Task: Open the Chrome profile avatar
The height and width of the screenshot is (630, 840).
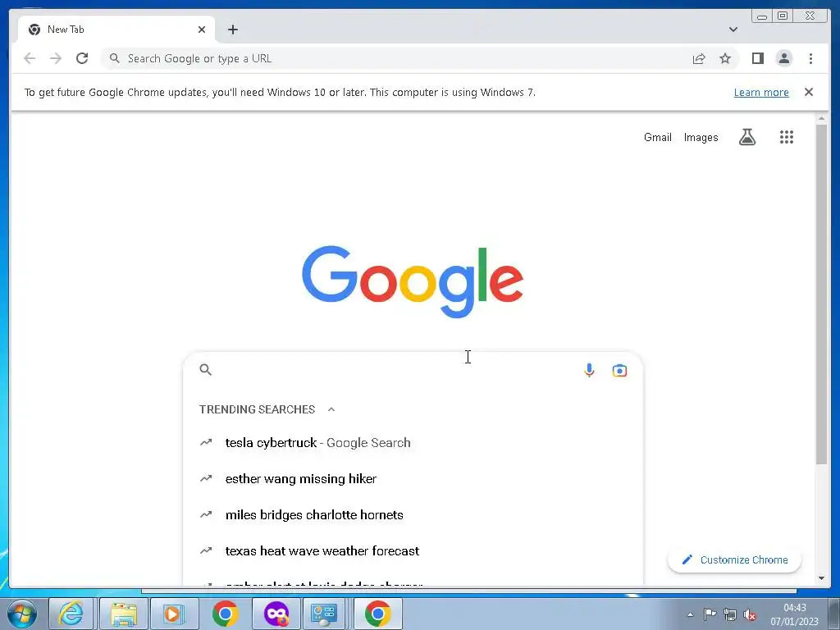Action: (x=784, y=58)
